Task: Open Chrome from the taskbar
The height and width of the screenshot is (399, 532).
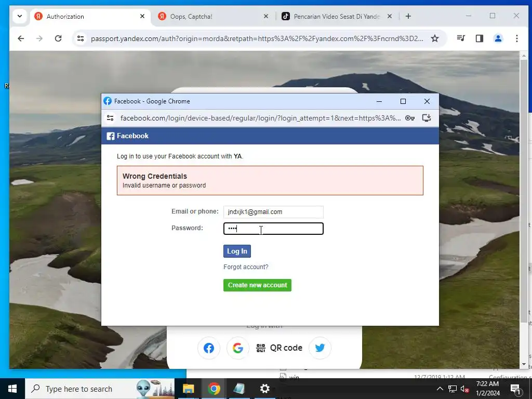Action: (214, 389)
